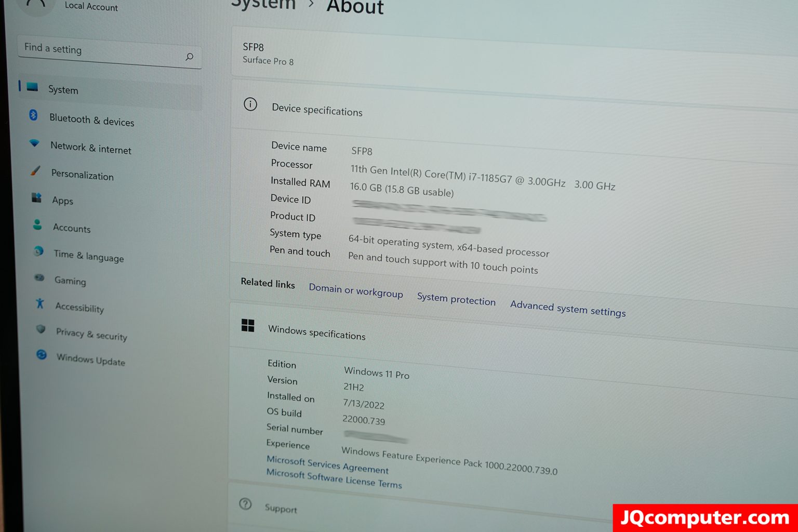Viewport: 798px width, 532px height.
Task: Go to Accessibility settings
Action: (x=79, y=307)
